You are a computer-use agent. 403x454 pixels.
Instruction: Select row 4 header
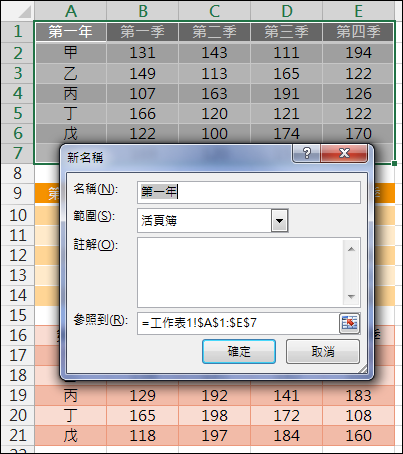pos(18,93)
